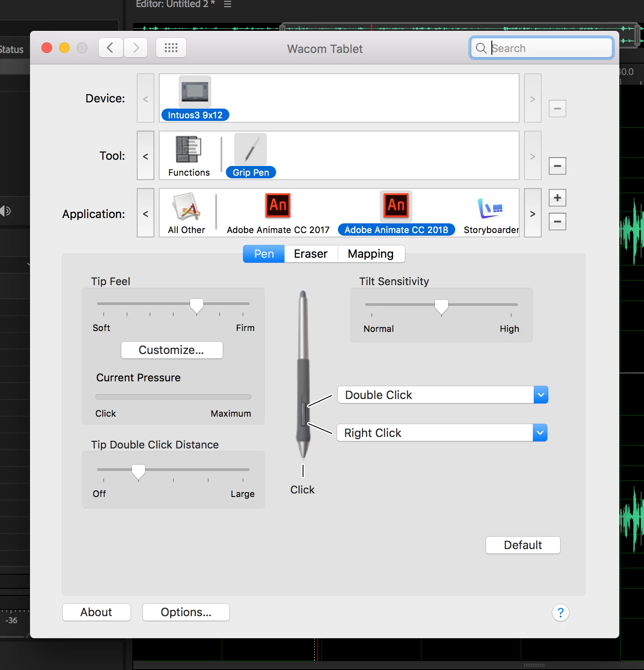Select Adobe Animate CC 2018 application
Screen dimensions: 644x670
396,214
